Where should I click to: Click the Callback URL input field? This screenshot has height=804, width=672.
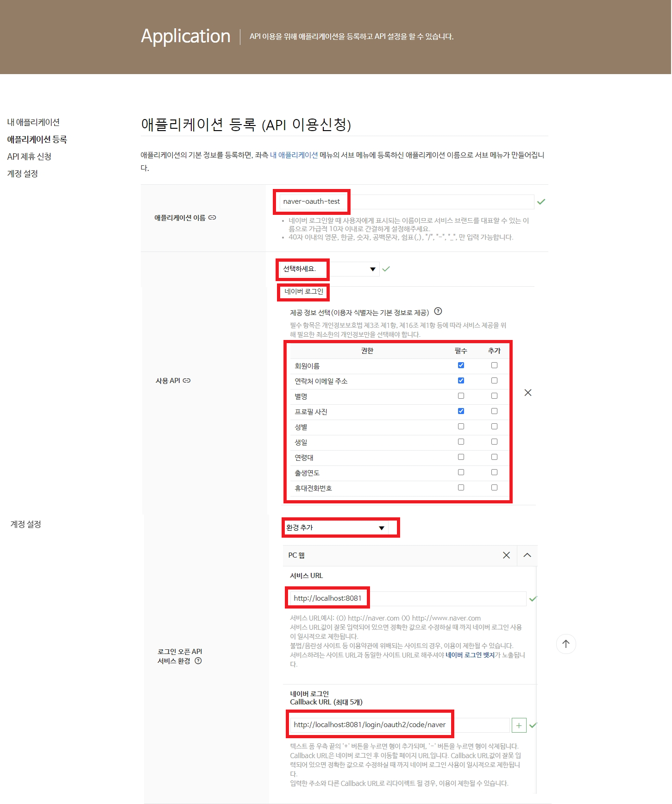(x=400, y=725)
